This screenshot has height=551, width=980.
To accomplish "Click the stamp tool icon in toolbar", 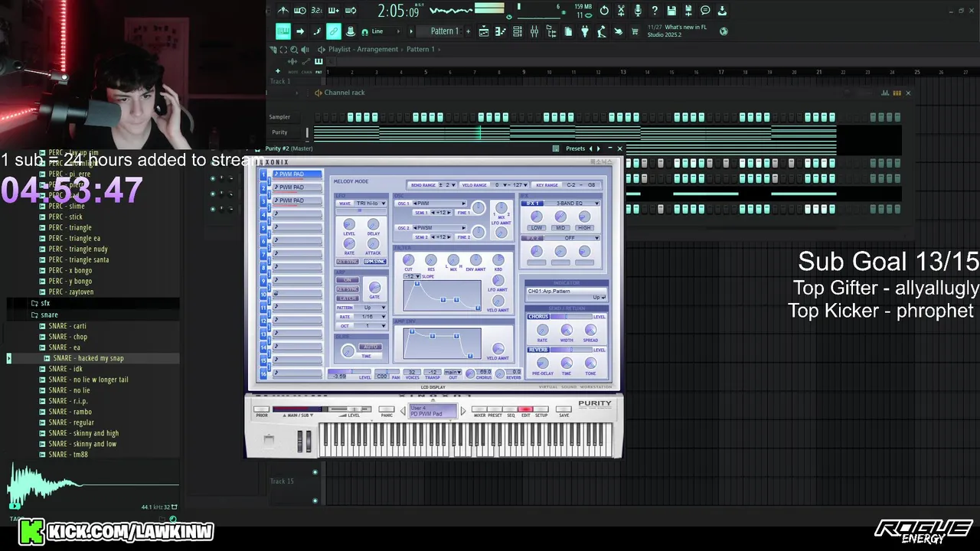I will (351, 31).
